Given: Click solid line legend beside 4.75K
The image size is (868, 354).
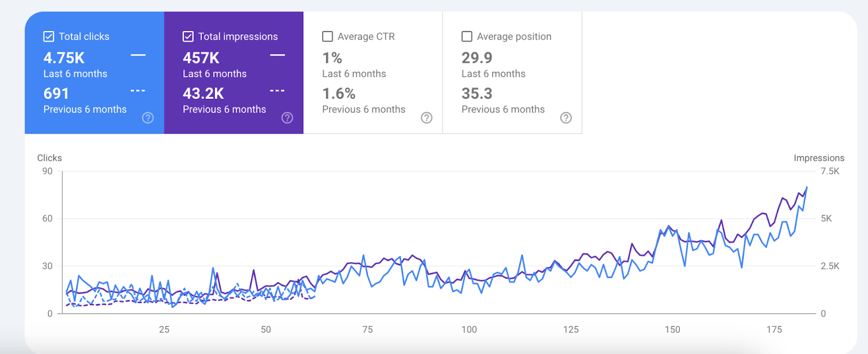Looking at the screenshot, I should (138, 55).
